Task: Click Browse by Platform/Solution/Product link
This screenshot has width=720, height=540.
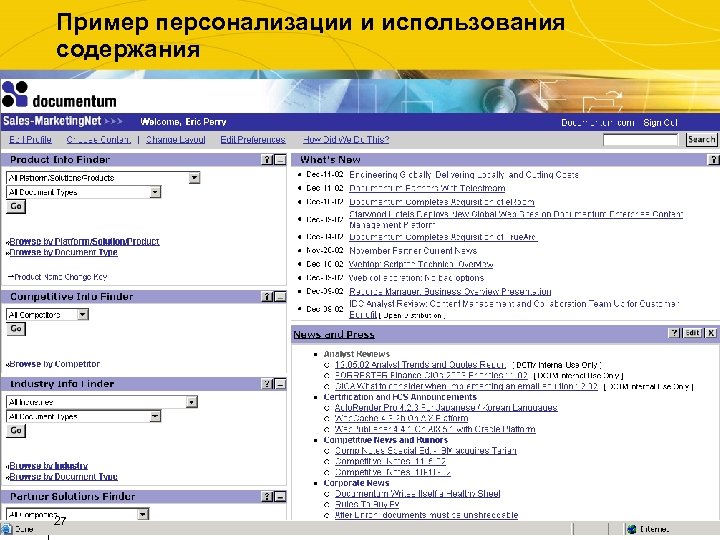Action: click(84, 241)
